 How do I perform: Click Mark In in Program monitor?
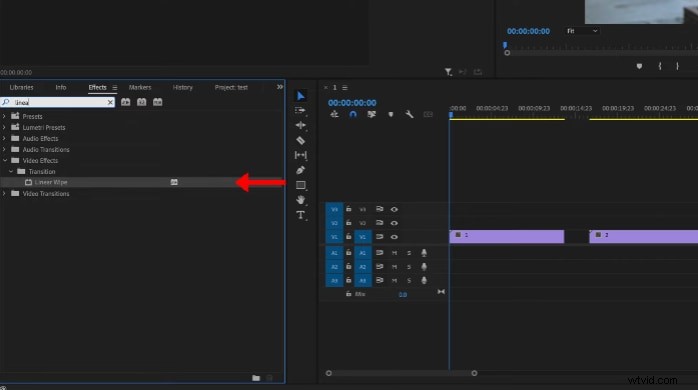pyautogui.click(x=660, y=66)
